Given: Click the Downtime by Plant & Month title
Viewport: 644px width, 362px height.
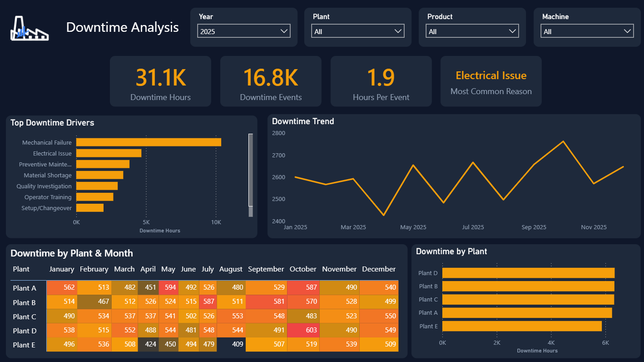Looking at the screenshot, I should click(x=72, y=253).
